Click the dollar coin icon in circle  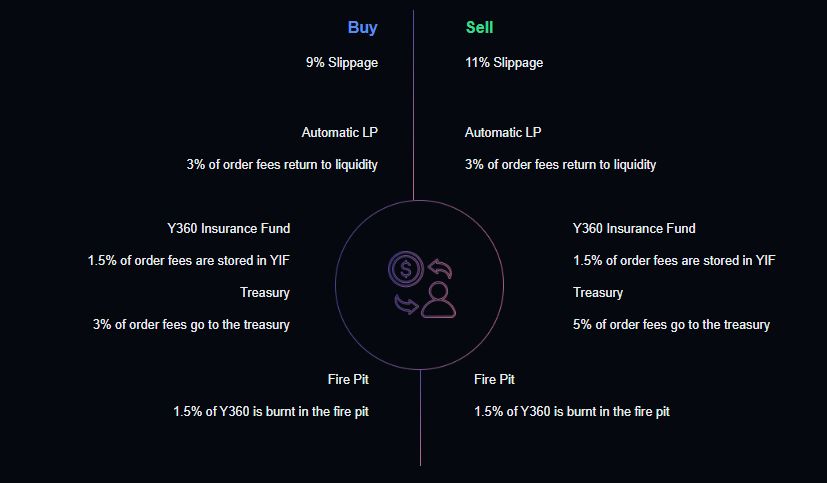coord(406,269)
